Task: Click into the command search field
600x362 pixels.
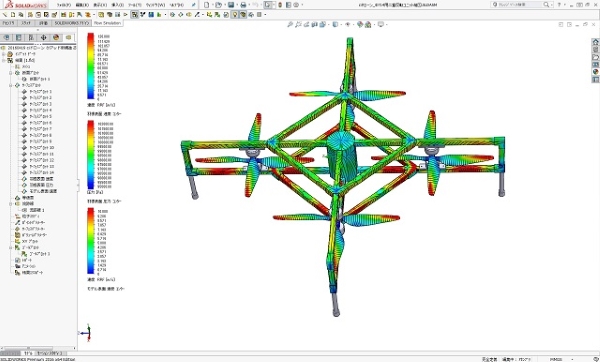Action: (519, 5)
